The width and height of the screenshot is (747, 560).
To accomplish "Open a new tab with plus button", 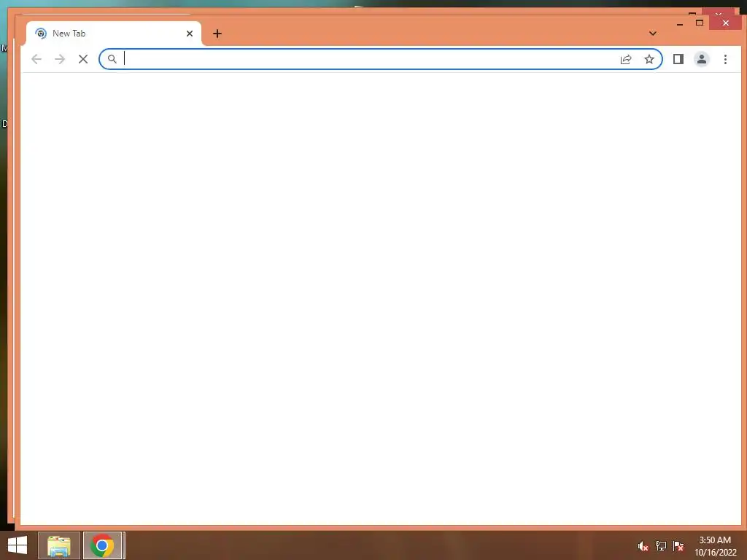I will point(217,34).
